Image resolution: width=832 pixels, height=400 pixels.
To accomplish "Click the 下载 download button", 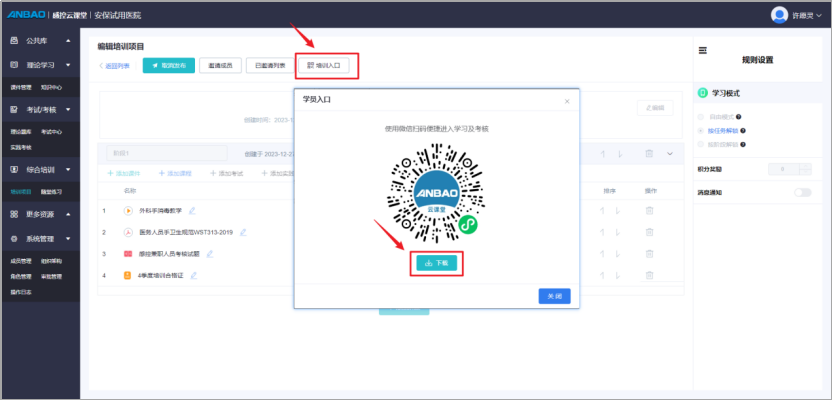I will [436, 263].
